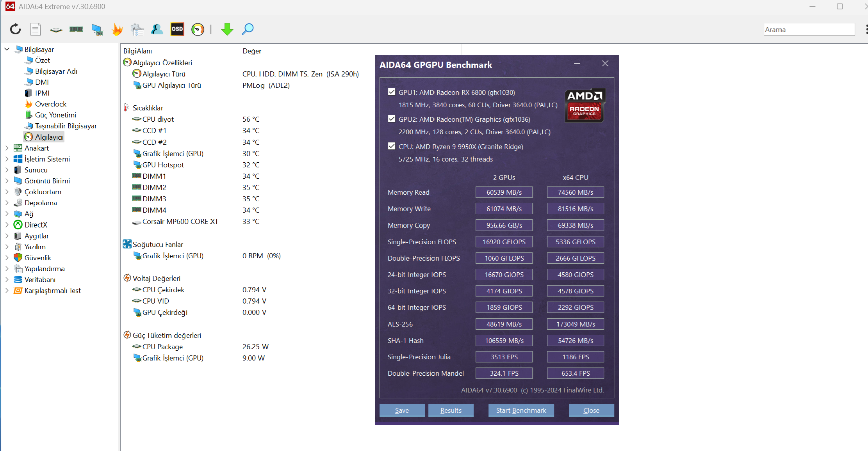The image size is (868, 451).
Task: Click the monitor diagnostics toolbar icon
Action: pyautogui.click(x=97, y=29)
